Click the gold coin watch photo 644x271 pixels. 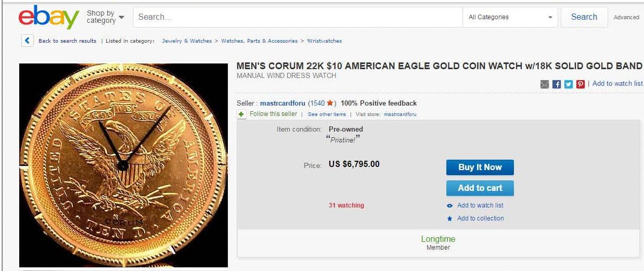(x=123, y=165)
